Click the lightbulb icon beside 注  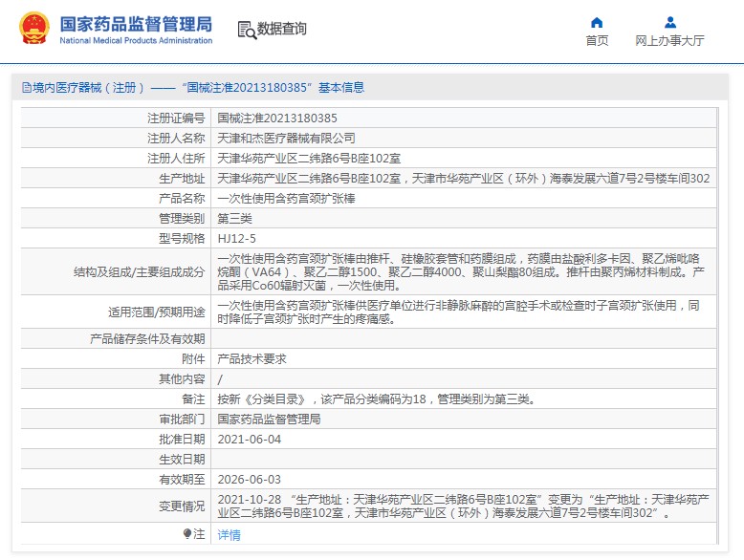(x=187, y=534)
